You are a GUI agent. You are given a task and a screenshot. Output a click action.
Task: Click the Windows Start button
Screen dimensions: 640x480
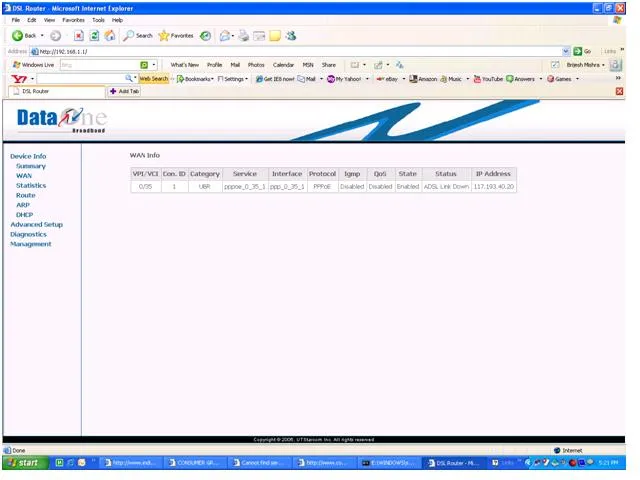[x=24, y=463]
